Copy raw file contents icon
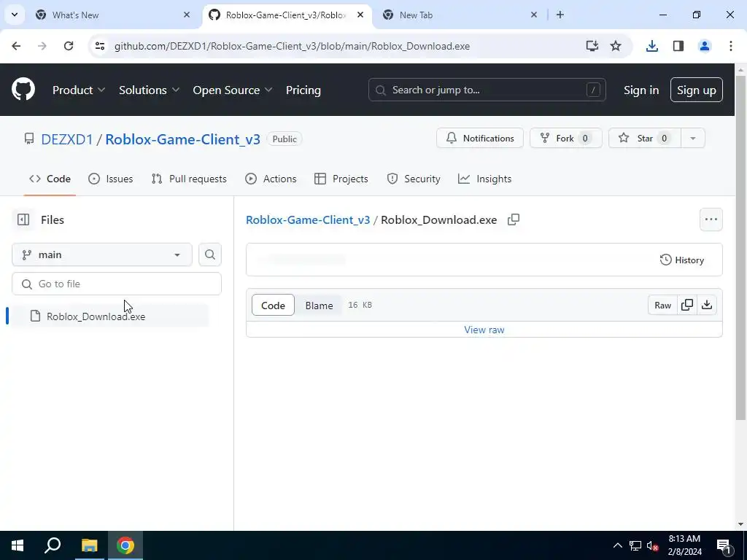 (687, 306)
